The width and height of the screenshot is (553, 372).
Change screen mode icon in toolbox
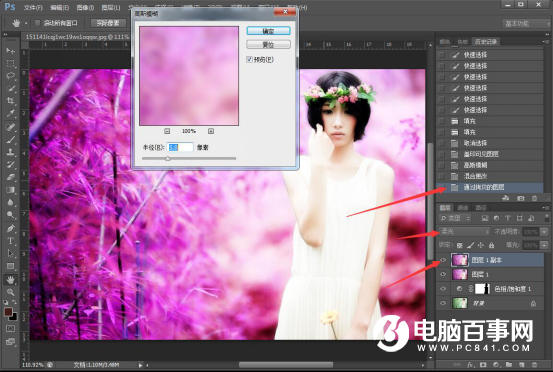(10, 341)
